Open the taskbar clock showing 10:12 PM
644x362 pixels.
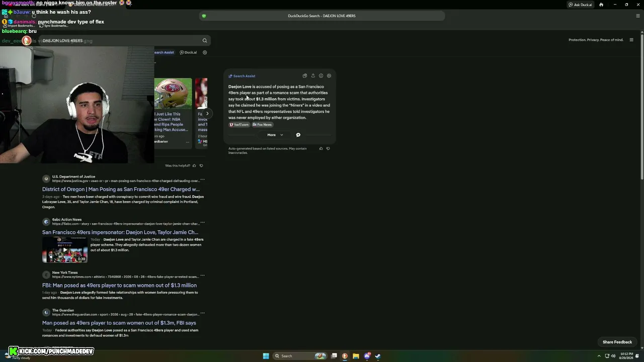point(626,356)
